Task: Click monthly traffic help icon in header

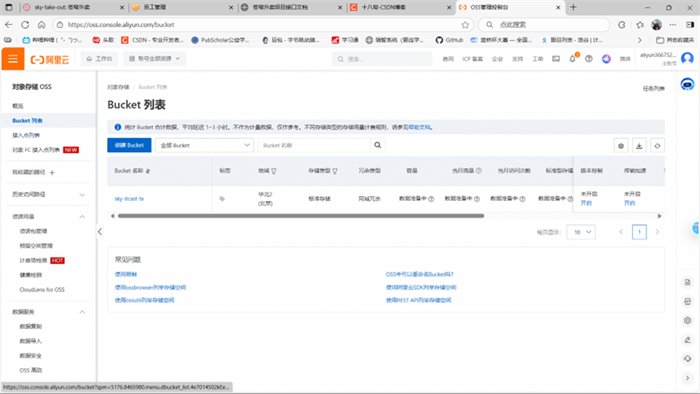Action: (x=479, y=170)
